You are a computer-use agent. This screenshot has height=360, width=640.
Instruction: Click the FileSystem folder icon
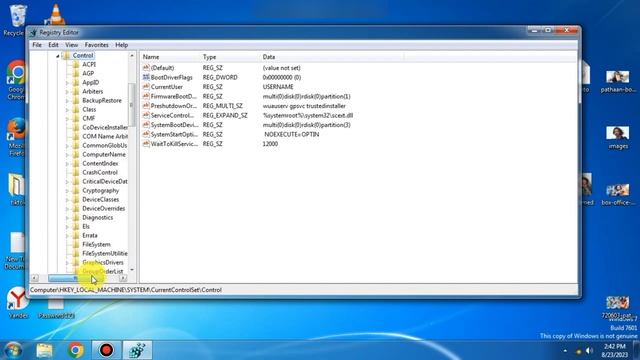tap(76, 244)
